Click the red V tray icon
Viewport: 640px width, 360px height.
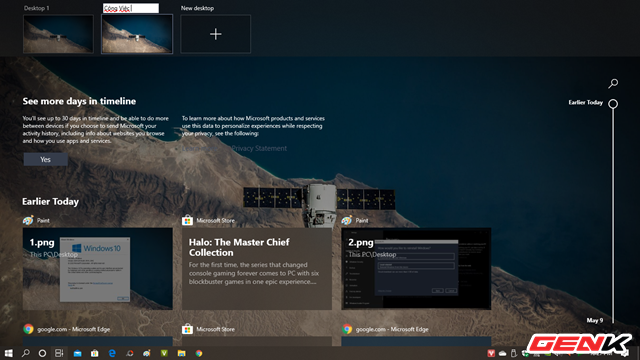(x=491, y=353)
